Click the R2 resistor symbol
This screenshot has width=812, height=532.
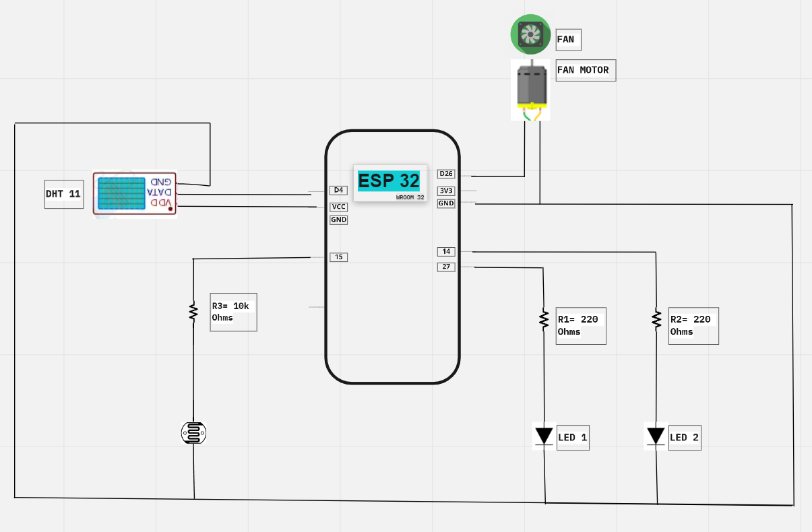(x=656, y=319)
